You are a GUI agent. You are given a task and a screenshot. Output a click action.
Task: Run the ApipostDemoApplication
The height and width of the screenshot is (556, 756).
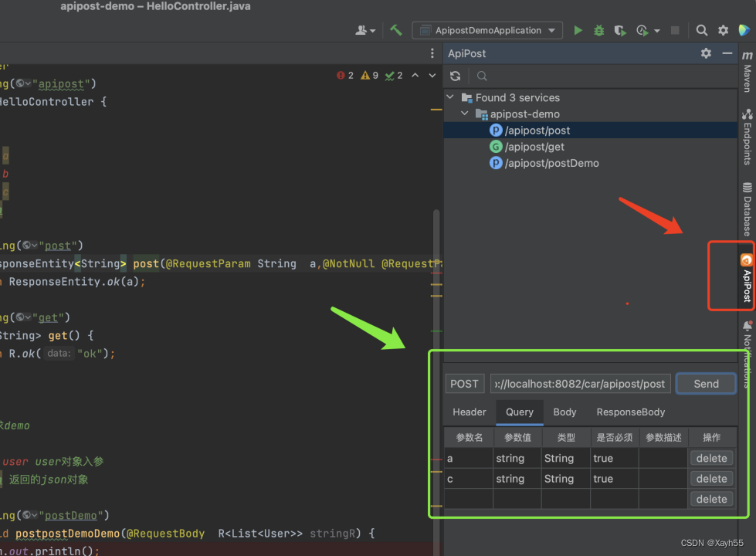tap(578, 29)
